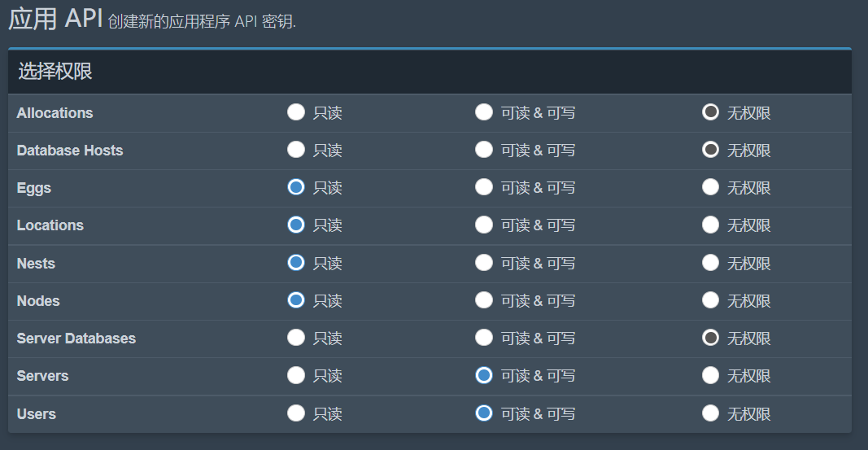Set Servers permission to 无权限
Viewport: 868px width, 450px height.
click(710, 375)
